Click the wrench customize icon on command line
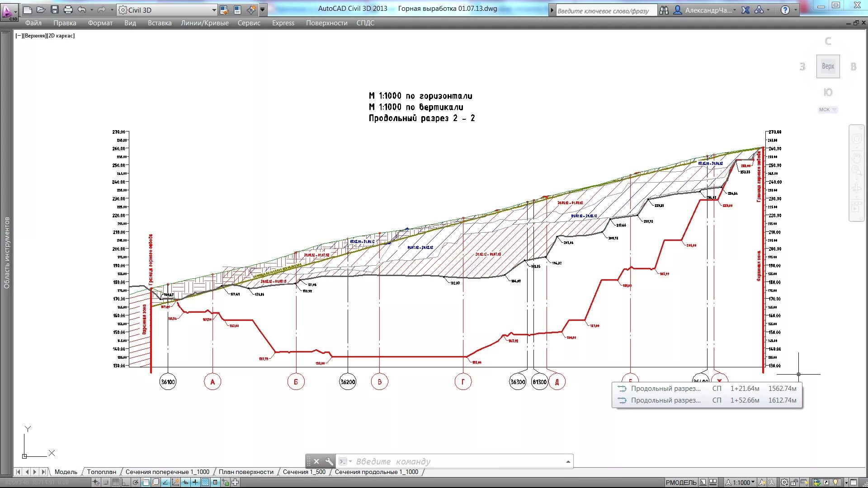The image size is (868, 488). click(x=329, y=461)
